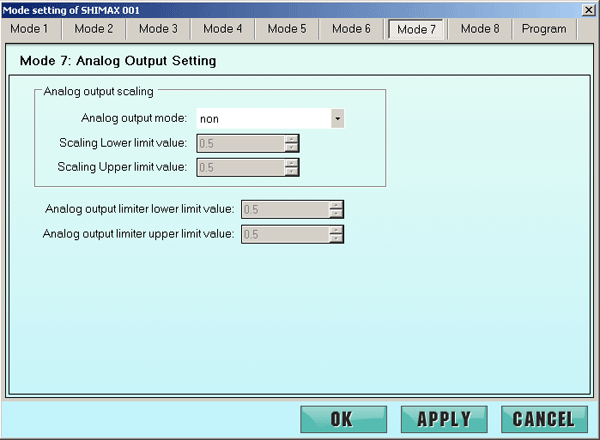Decrease analog output limiter upper limit

click(x=336, y=239)
